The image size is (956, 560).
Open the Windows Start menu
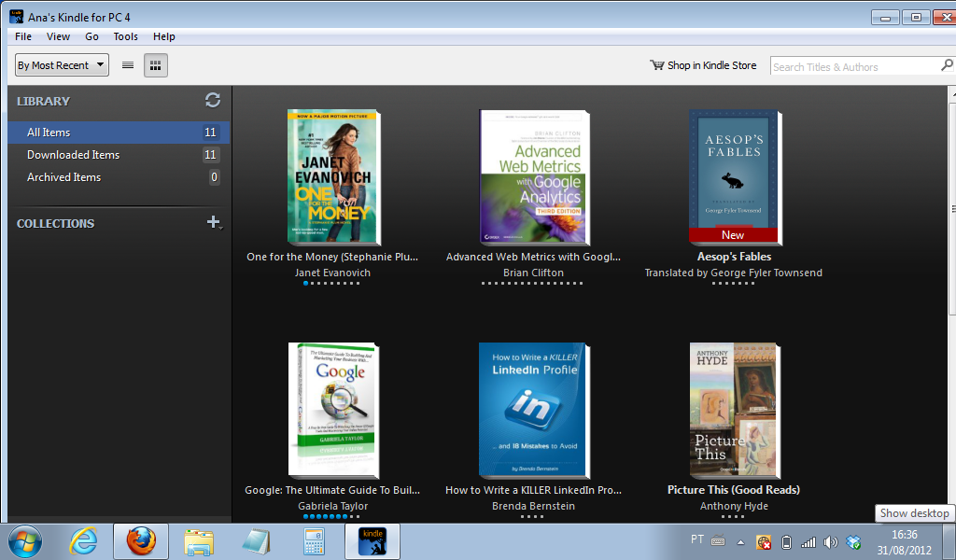pos(25,541)
